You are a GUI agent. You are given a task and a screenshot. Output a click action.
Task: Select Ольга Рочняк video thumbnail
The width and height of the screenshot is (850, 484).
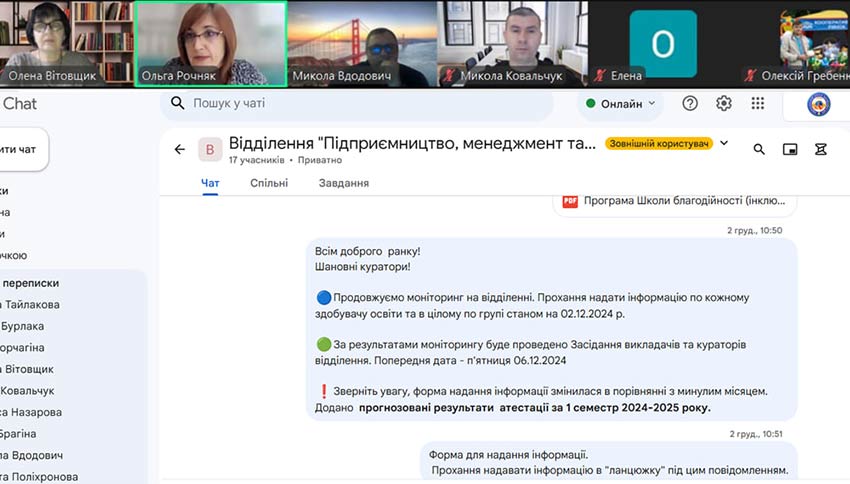(211, 42)
